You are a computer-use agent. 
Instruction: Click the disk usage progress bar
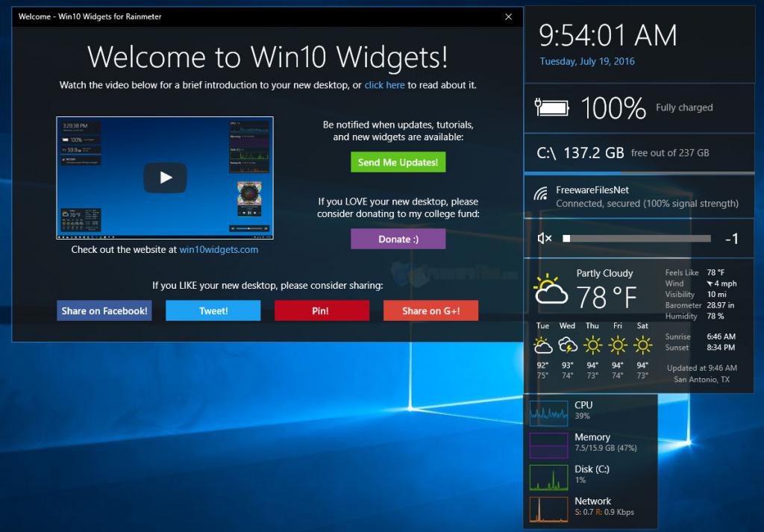point(639,172)
